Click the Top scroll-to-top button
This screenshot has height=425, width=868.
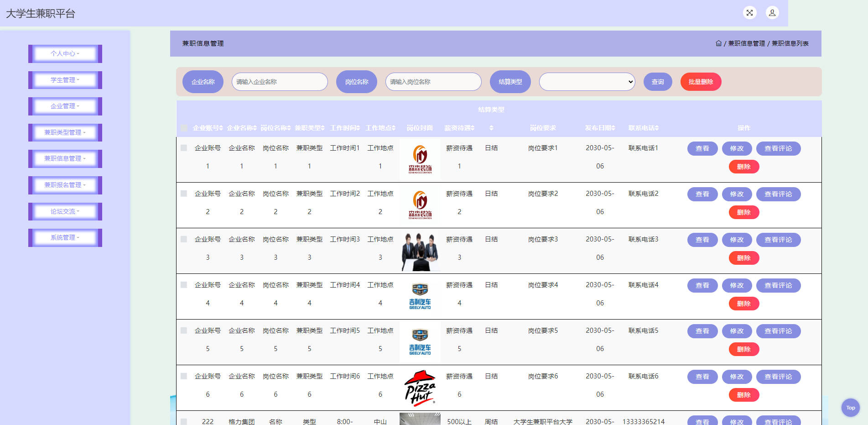click(x=850, y=408)
